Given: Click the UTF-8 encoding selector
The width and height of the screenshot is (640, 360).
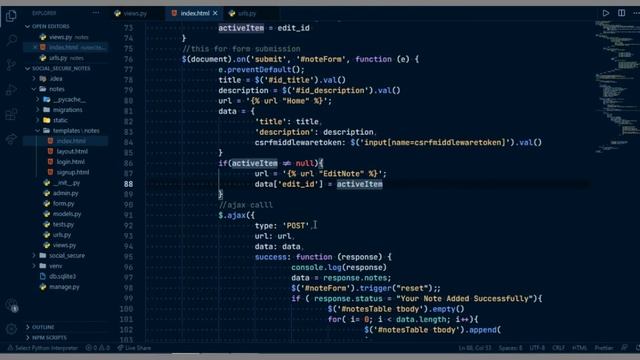Looking at the screenshot, I should point(537,348).
